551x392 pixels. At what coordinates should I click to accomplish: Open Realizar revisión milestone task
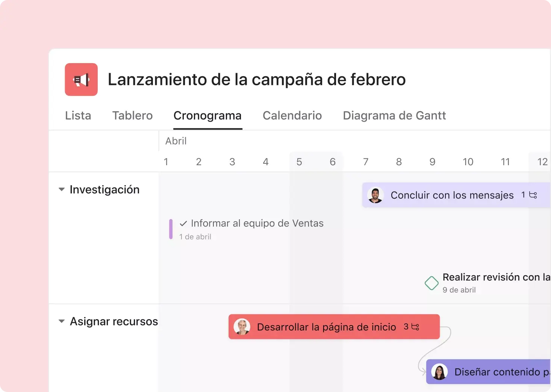pyautogui.click(x=495, y=277)
